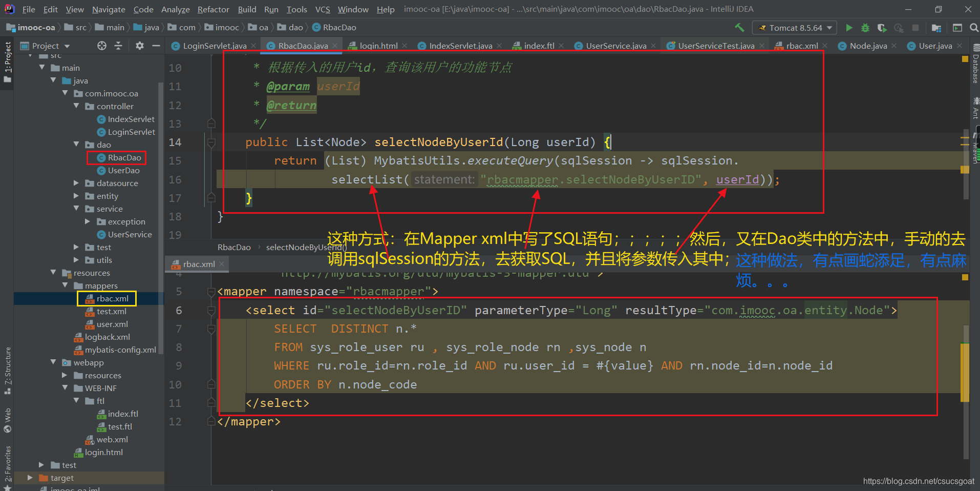The width and height of the screenshot is (980, 491).
Task: Select web.xml in the project tree
Action: 112,439
